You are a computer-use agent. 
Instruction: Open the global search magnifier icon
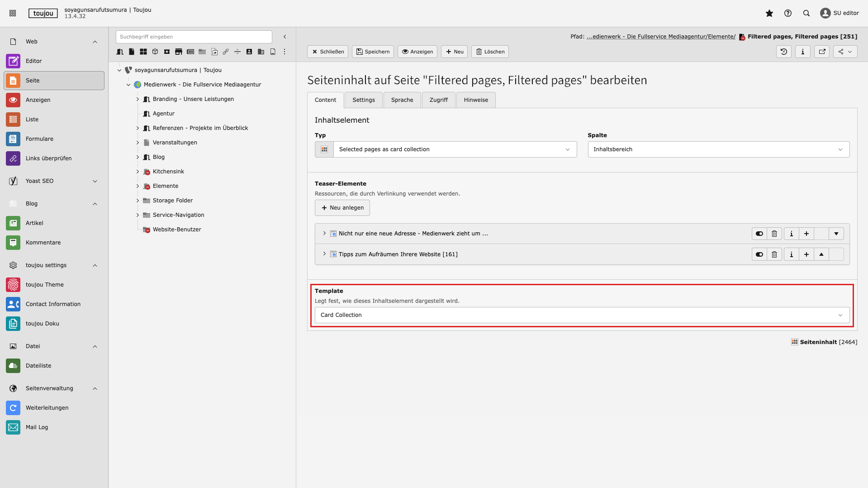[806, 13]
